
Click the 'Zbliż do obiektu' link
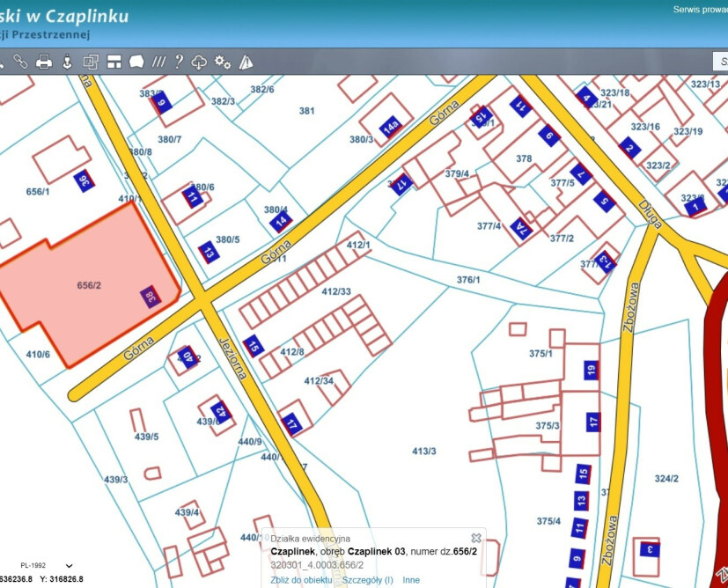[301, 580]
